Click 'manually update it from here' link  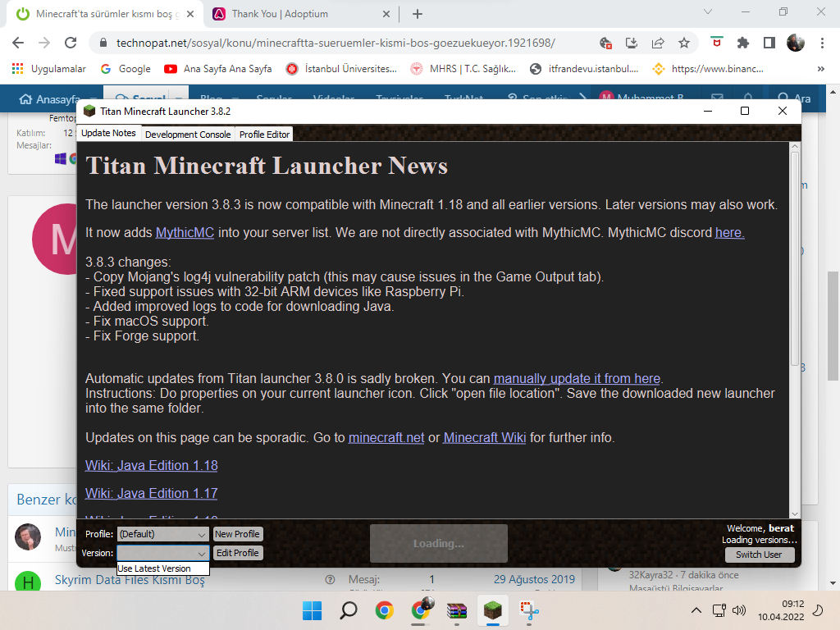pyautogui.click(x=577, y=378)
